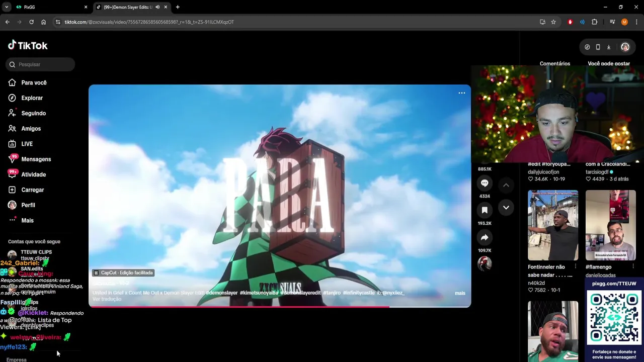Open the spinning music disc sound
644x362 pixels.
click(x=485, y=263)
